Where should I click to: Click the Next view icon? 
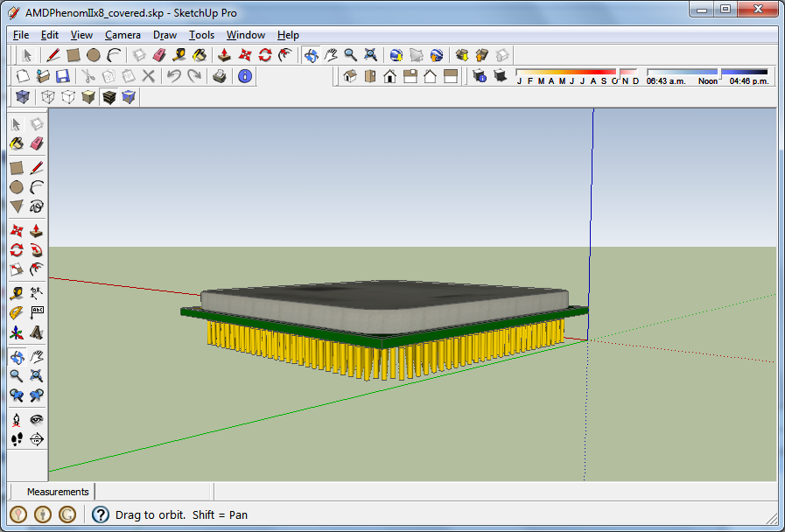click(x=37, y=395)
